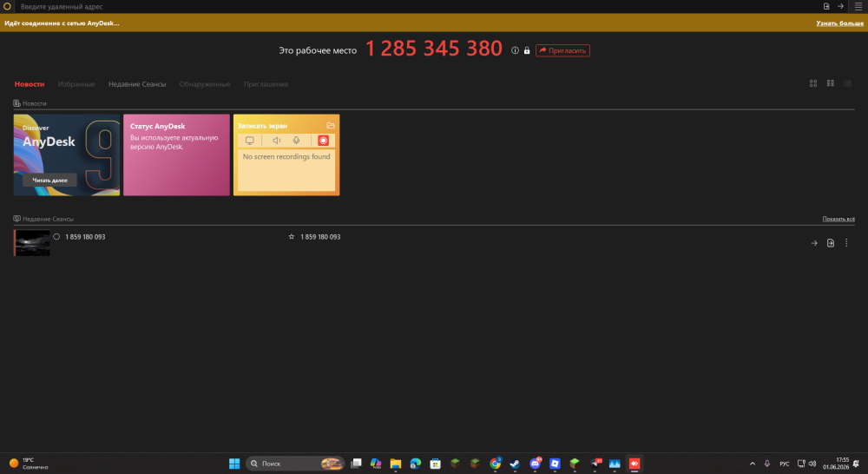Click the microphone icon in system tray

pos(766,464)
